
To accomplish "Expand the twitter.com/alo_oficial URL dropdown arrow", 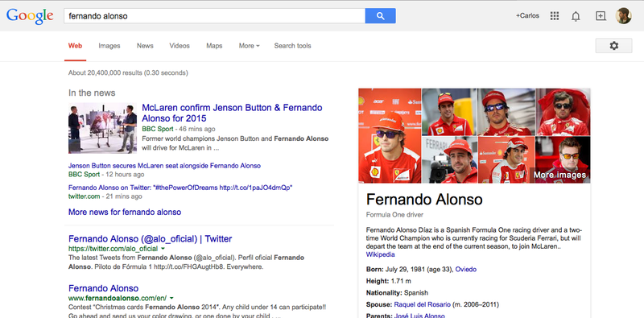I will (x=163, y=249).
